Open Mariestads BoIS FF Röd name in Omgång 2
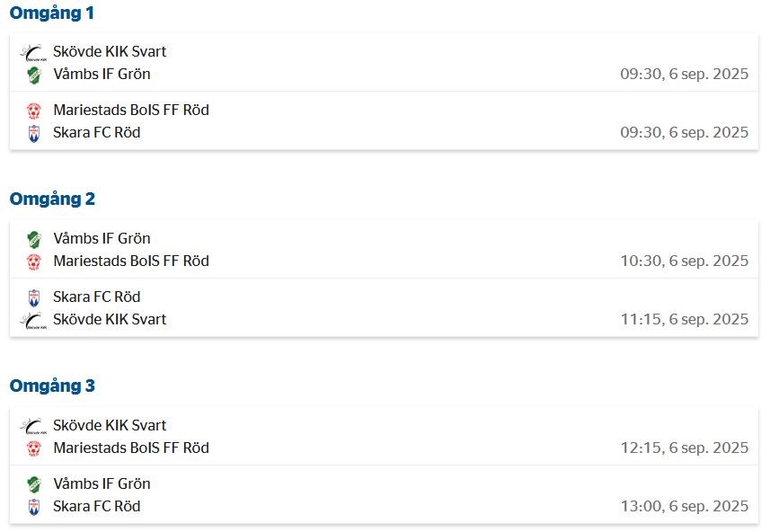The width and height of the screenshot is (779, 532). click(131, 262)
